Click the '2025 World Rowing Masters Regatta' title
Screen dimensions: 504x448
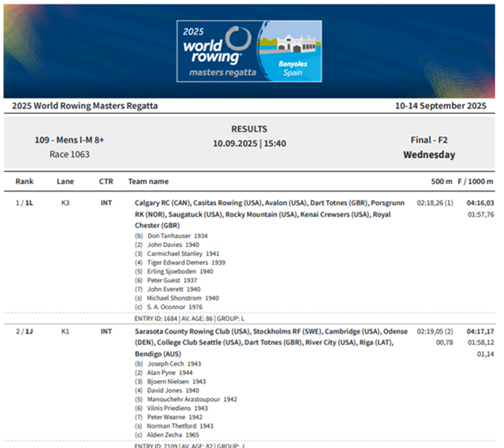coord(85,106)
